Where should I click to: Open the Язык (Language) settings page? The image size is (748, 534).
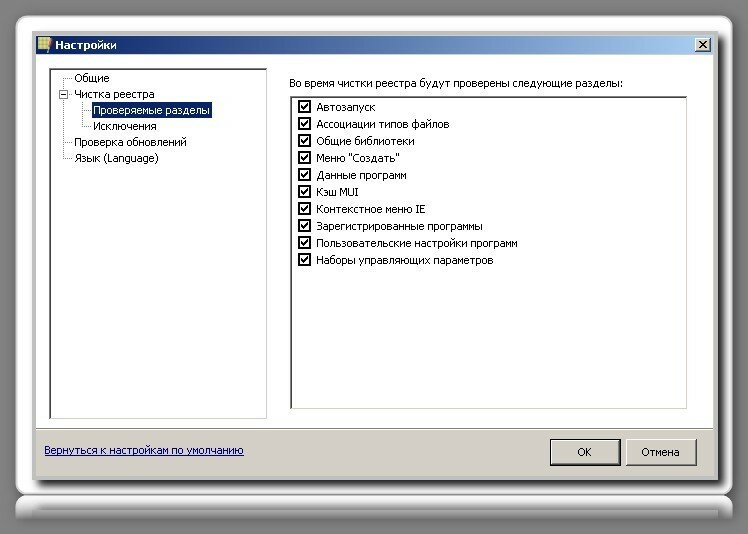[116, 158]
